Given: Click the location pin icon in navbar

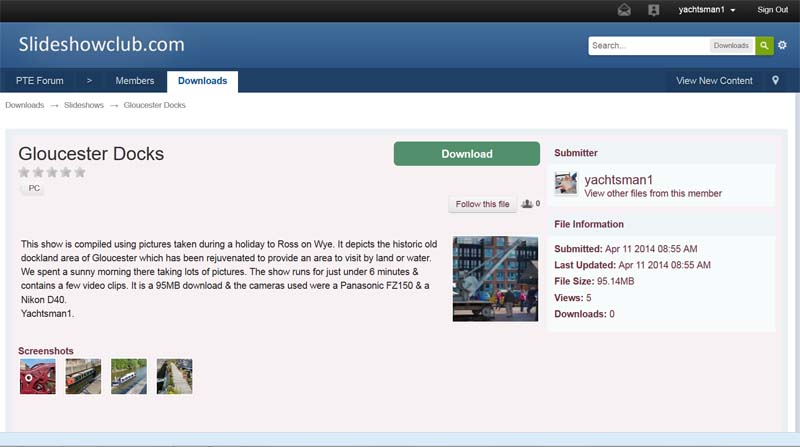Looking at the screenshot, I should coord(775,81).
